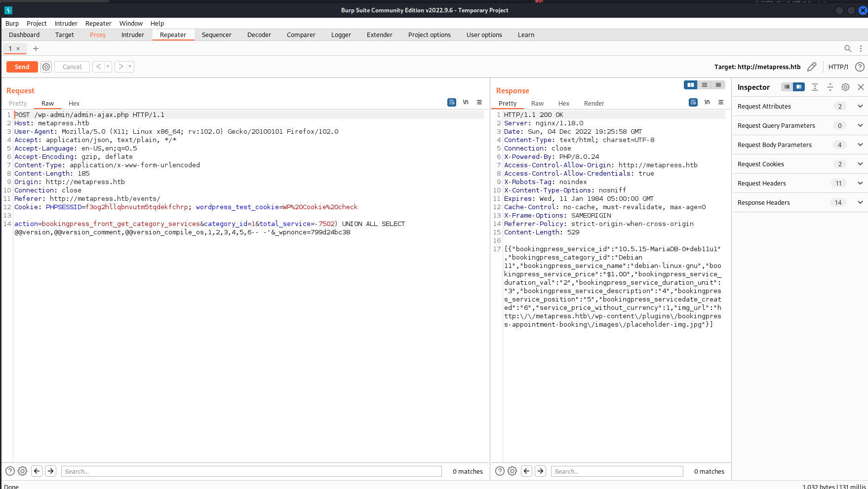Open Response editor hamburger menu

(x=721, y=102)
